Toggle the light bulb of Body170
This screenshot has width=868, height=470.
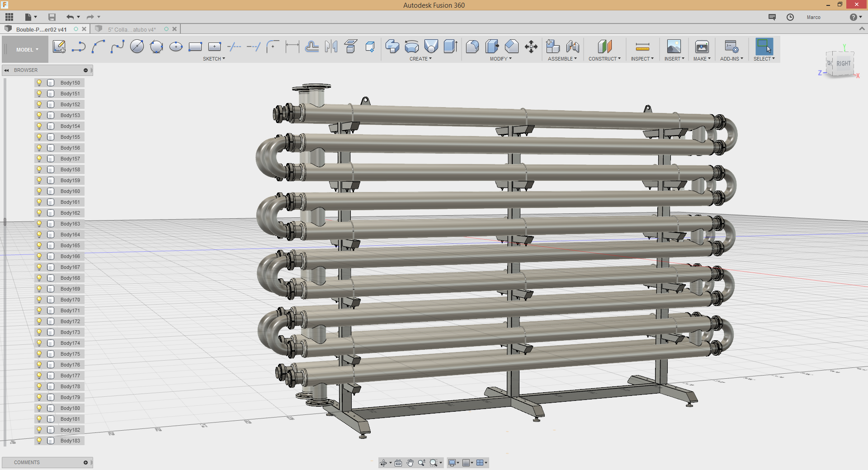click(39, 300)
